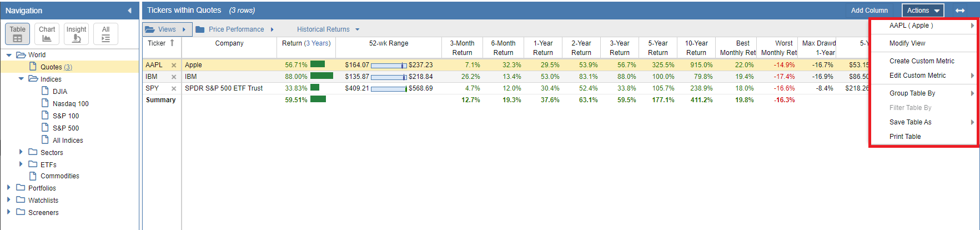Switch to Table view
Image resolution: width=980 pixels, height=230 pixels.
[17, 34]
